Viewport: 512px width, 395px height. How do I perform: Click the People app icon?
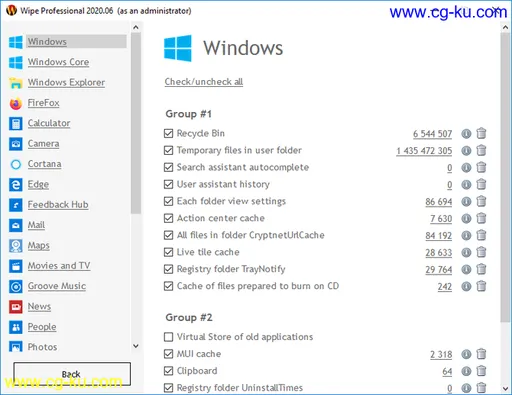click(16, 327)
